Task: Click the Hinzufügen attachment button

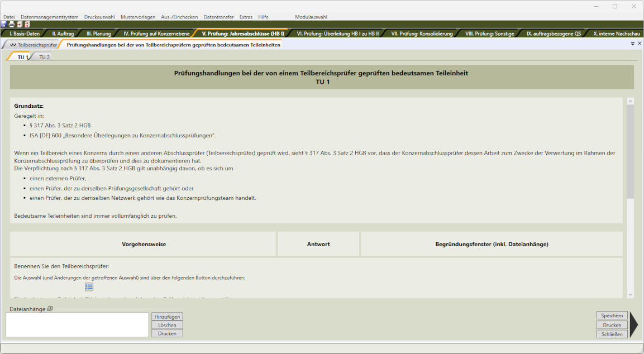Action: 167,317
